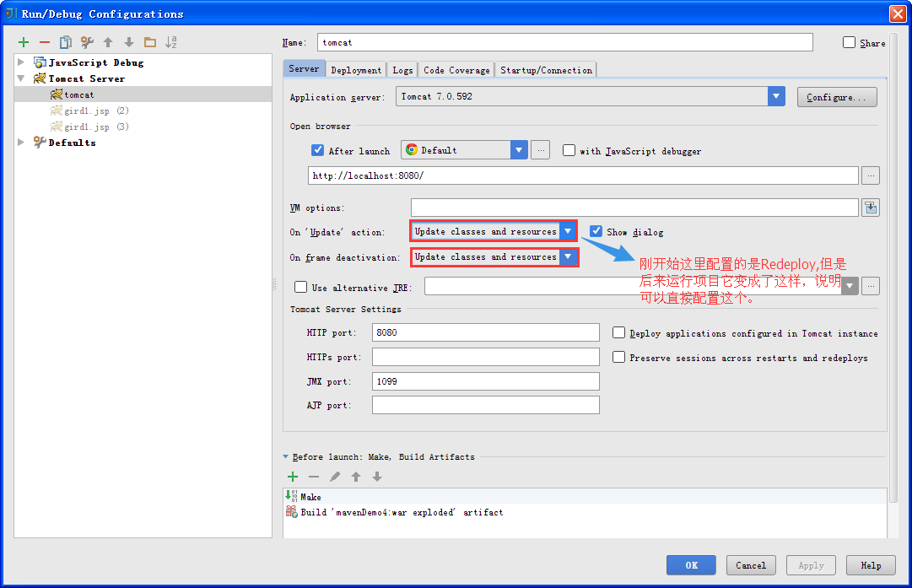
Task: Click the Defaults wrench icon in the tree
Action: click(40, 143)
